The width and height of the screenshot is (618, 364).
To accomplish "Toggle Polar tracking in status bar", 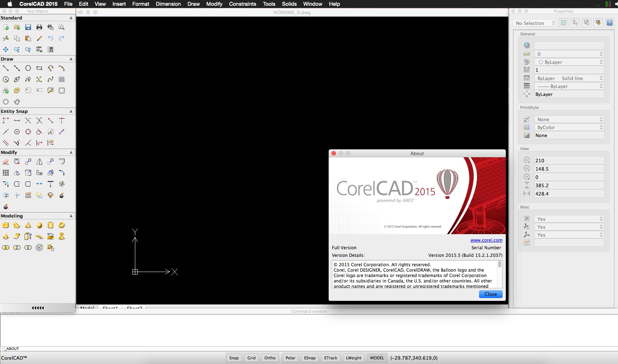I will click(x=290, y=358).
